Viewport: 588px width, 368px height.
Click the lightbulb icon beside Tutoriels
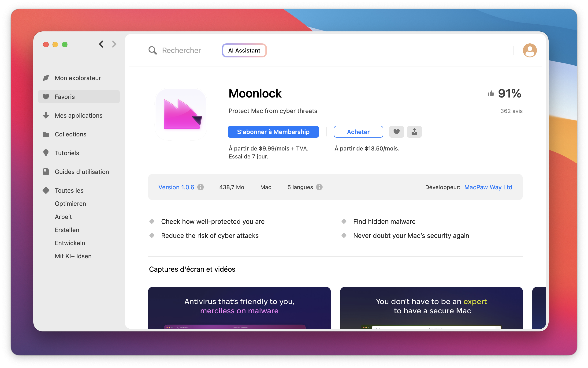click(x=46, y=153)
